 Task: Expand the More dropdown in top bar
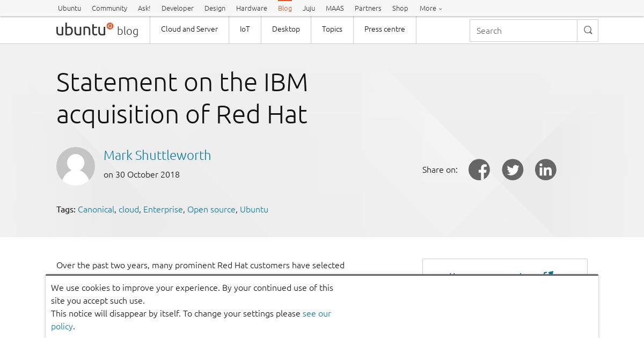(x=431, y=8)
